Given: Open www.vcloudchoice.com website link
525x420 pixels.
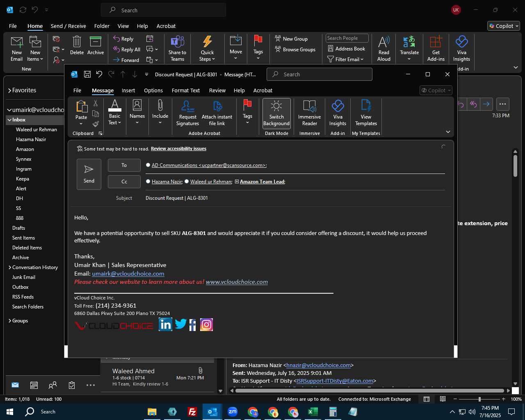Looking at the screenshot, I should pos(237,282).
